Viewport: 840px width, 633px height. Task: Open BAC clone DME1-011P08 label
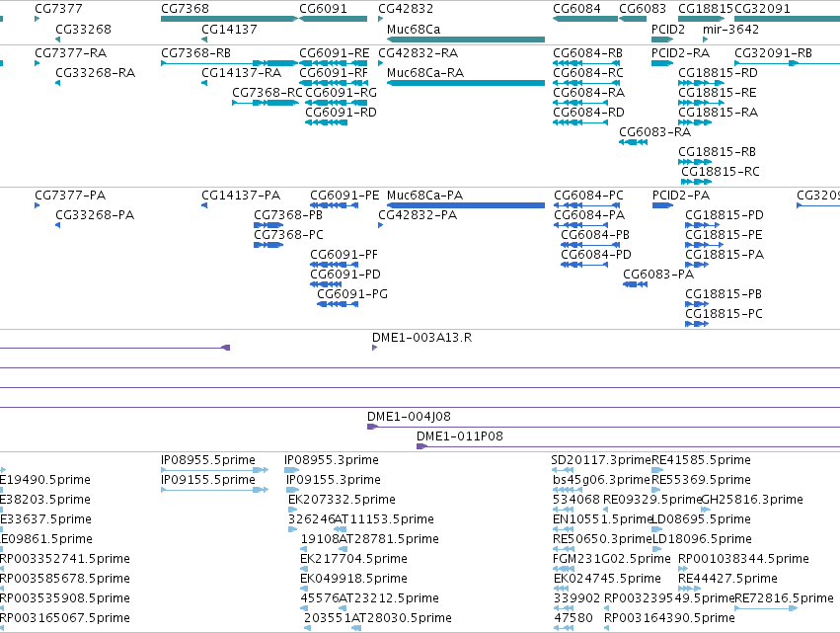click(460, 436)
